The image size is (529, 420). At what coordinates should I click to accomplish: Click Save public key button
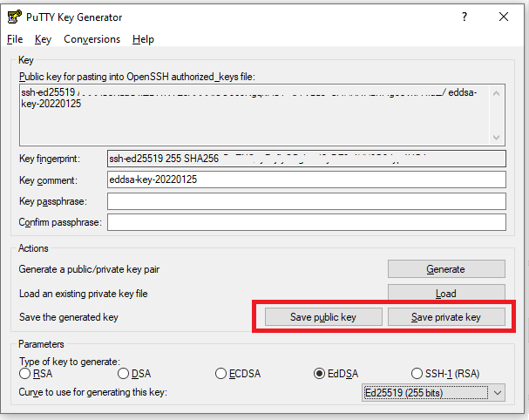(323, 317)
